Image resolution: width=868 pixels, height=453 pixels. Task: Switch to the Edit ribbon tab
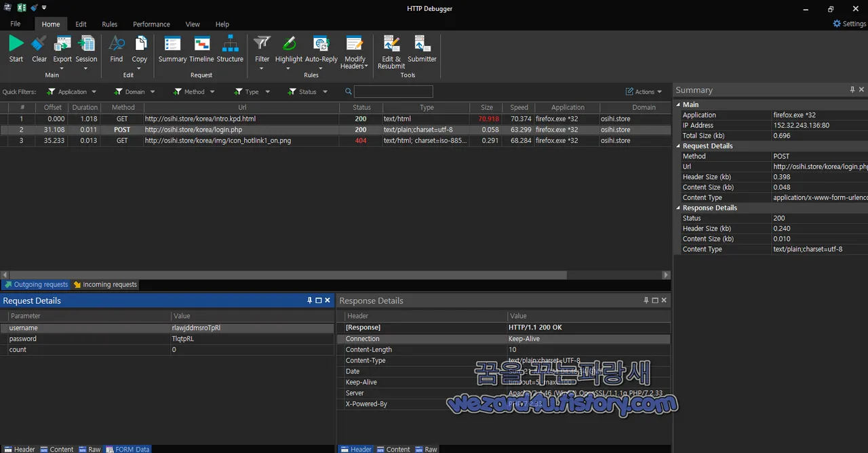pyautogui.click(x=81, y=24)
